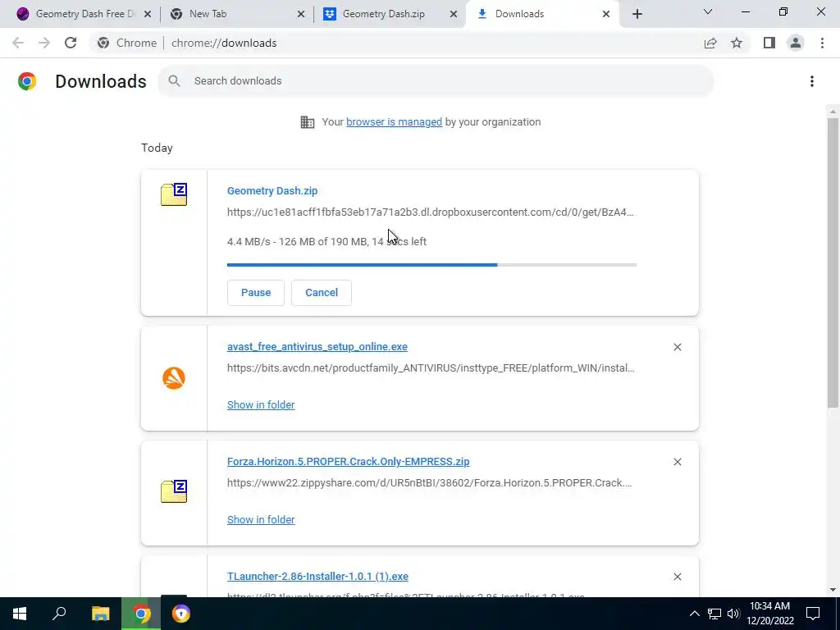Image resolution: width=840 pixels, height=630 pixels.
Task: Click the Geometry Dash.zip file icon
Action: pyautogui.click(x=174, y=194)
